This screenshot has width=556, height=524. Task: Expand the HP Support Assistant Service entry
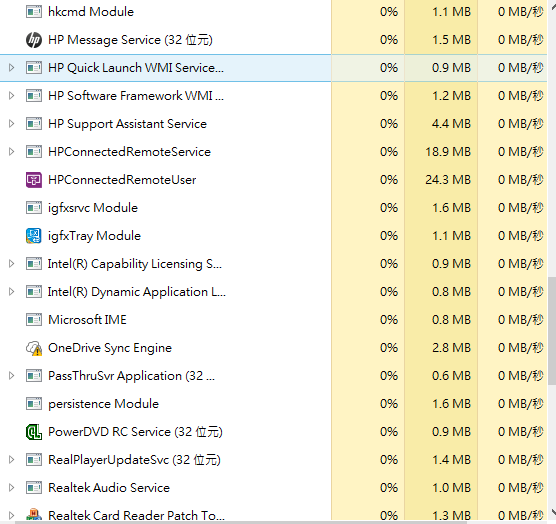coord(11,123)
